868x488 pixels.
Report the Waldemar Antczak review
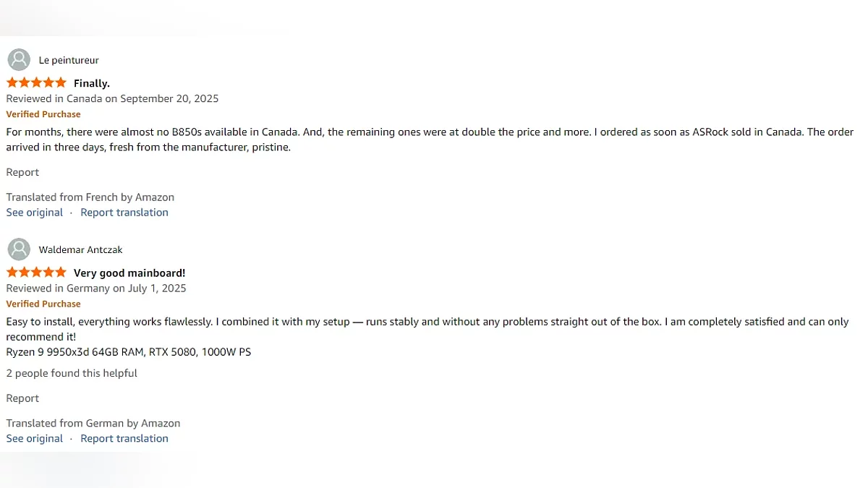tap(22, 398)
